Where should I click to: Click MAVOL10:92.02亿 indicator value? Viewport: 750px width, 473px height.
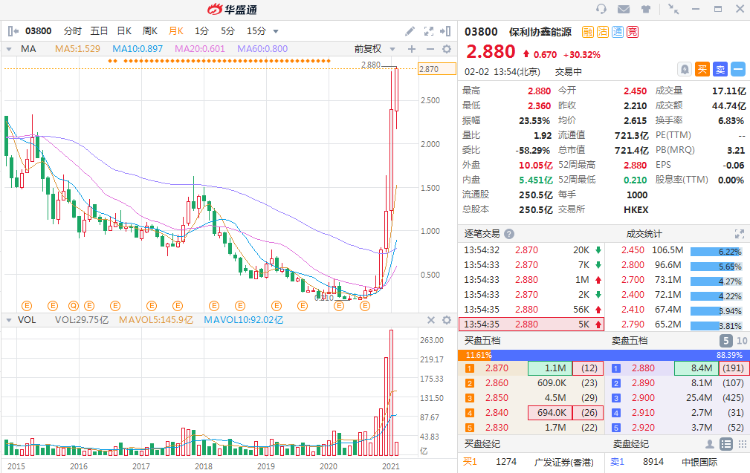243,320
